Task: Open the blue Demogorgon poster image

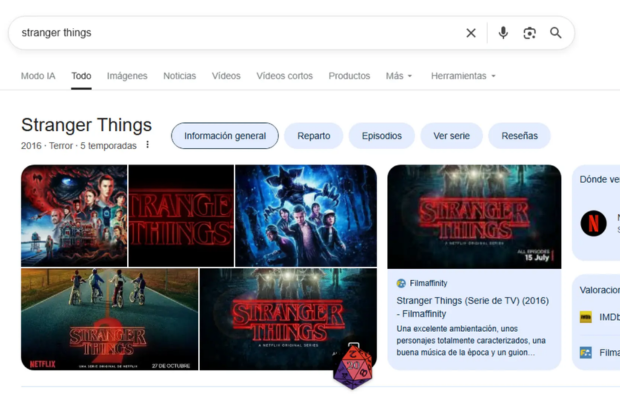Action: pos(306,216)
